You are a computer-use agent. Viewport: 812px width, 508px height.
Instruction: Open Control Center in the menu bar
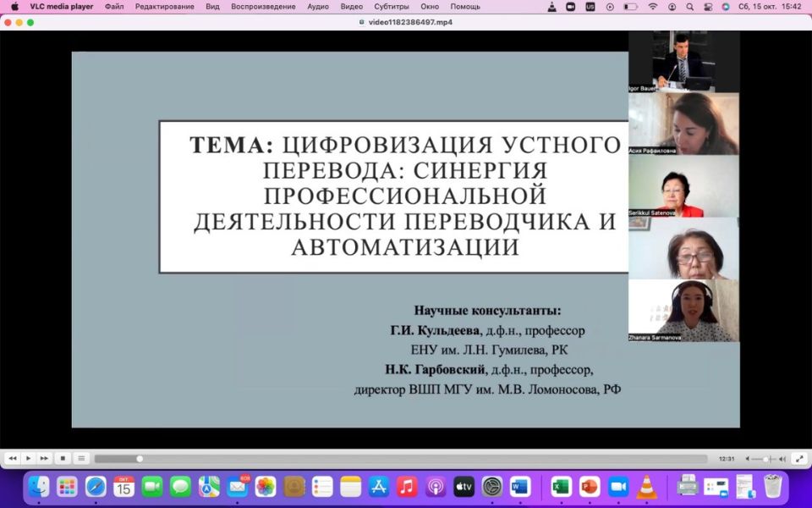[x=708, y=7]
